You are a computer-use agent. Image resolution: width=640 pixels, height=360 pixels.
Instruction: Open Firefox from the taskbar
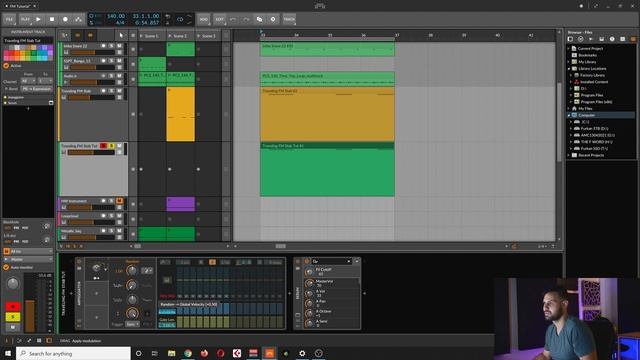(204, 353)
